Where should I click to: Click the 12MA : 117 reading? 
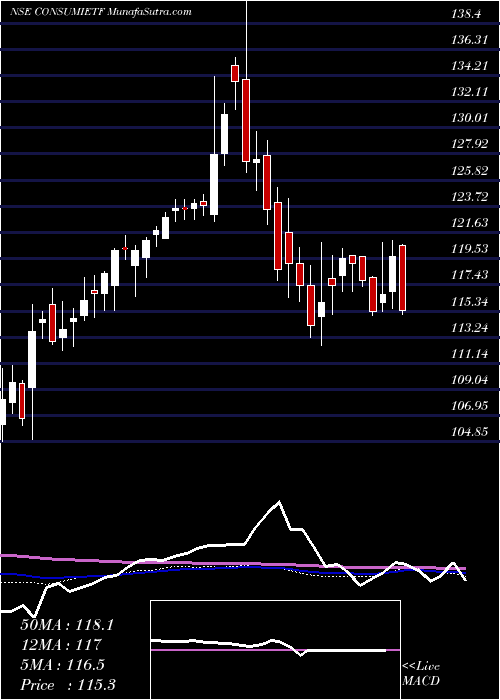pyautogui.click(x=61, y=645)
